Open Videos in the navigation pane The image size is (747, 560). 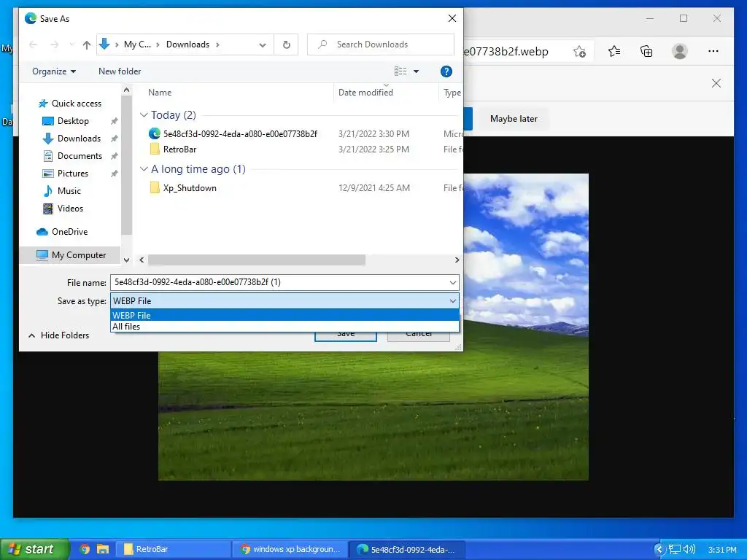(70, 209)
